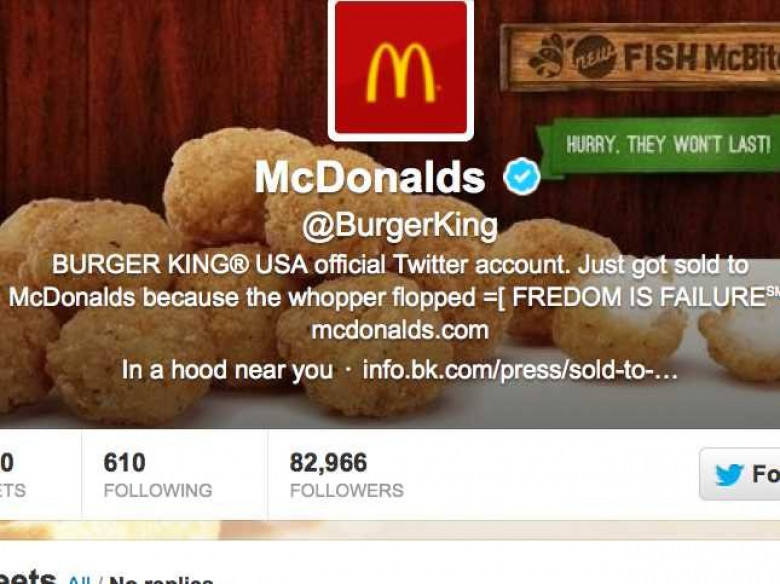Viewport: 780px width, 584px height.
Task: Click the McDonald's golden arches profile picture
Action: pyautogui.click(x=400, y=69)
